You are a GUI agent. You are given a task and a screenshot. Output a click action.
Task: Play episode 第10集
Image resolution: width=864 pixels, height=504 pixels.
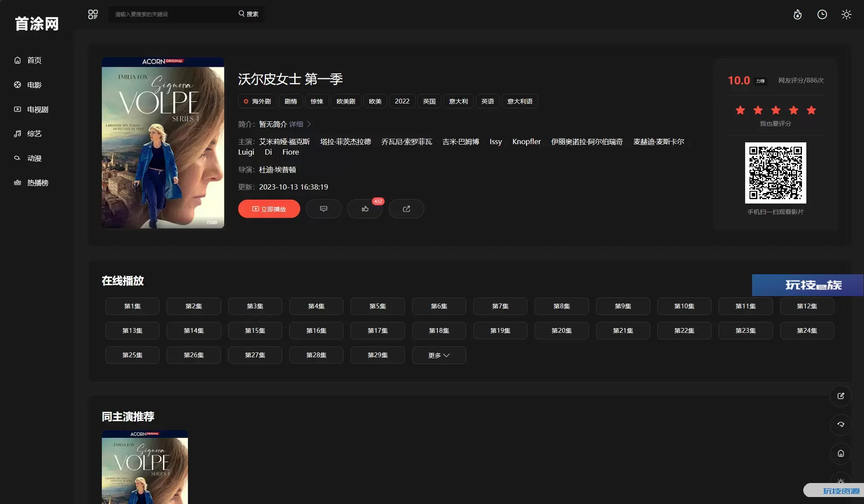pyautogui.click(x=684, y=306)
